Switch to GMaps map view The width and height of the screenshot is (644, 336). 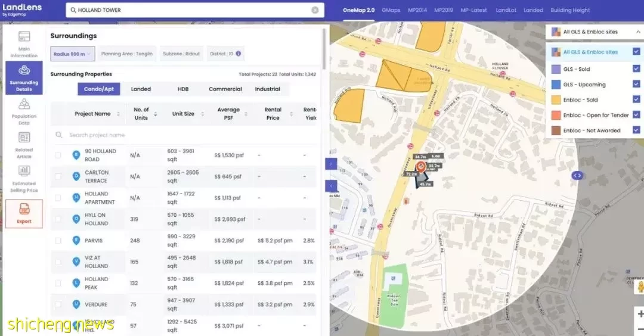(391, 10)
